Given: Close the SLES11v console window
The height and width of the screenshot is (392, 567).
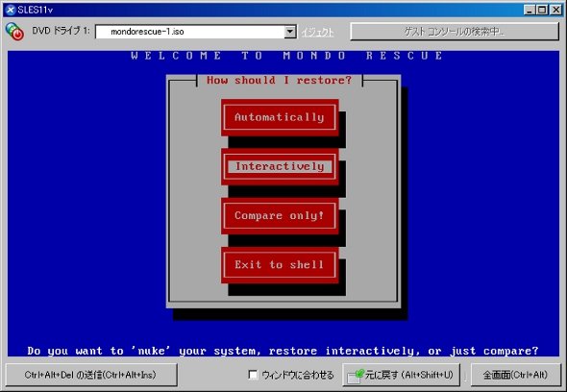Looking at the screenshot, I should (x=555, y=10).
